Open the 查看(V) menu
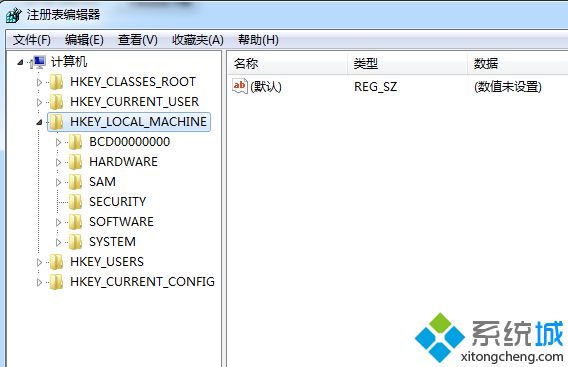The height and width of the screenshot is (367, 568). [137, 39]
